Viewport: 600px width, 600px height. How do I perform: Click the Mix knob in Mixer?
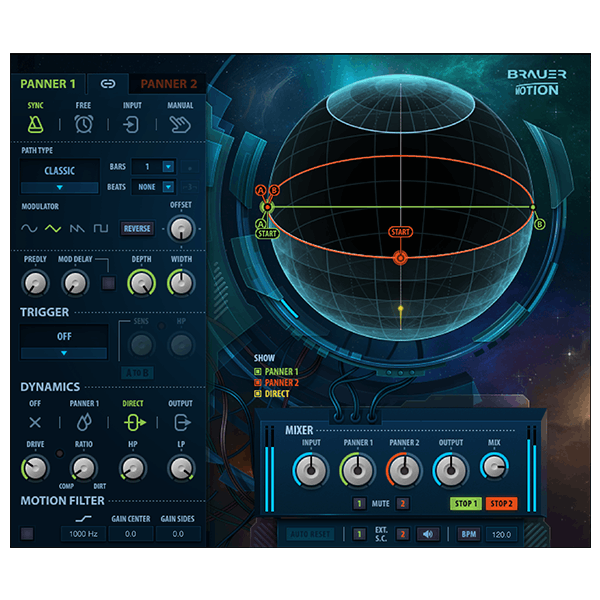[x=494, y=467]
